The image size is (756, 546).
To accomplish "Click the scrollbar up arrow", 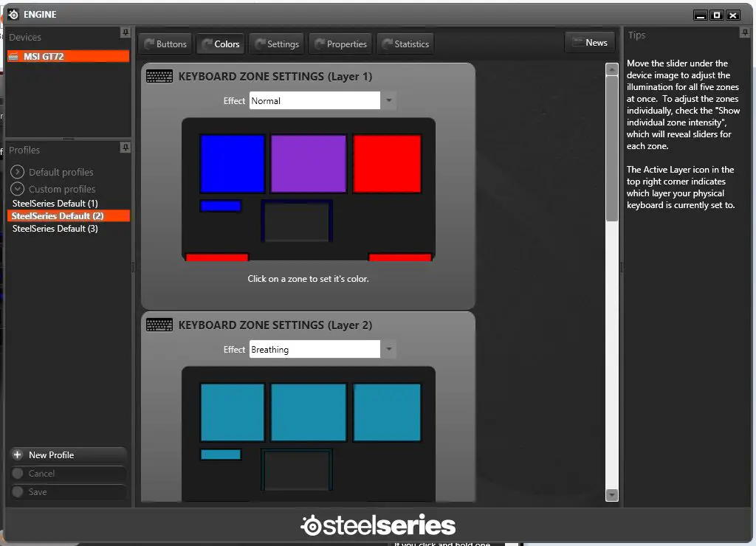I will pos(612,70).
